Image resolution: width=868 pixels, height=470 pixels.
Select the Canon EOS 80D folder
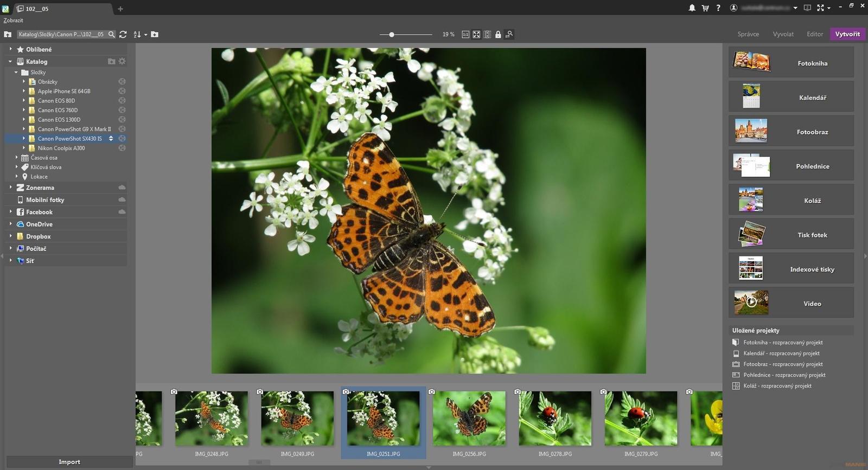click(x=56, y=101)
